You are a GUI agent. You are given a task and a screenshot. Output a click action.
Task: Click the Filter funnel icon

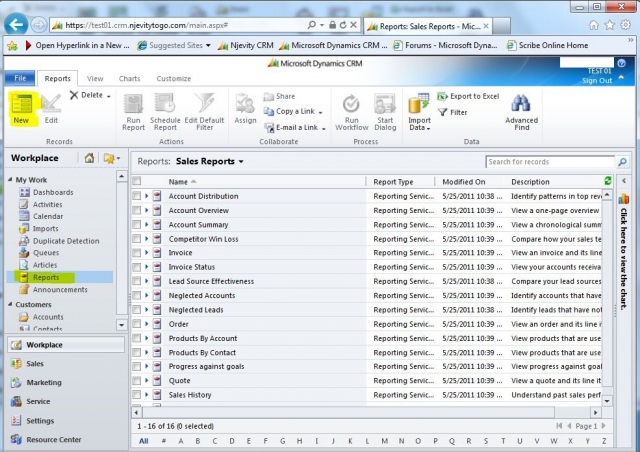click(x=442, y=112)
